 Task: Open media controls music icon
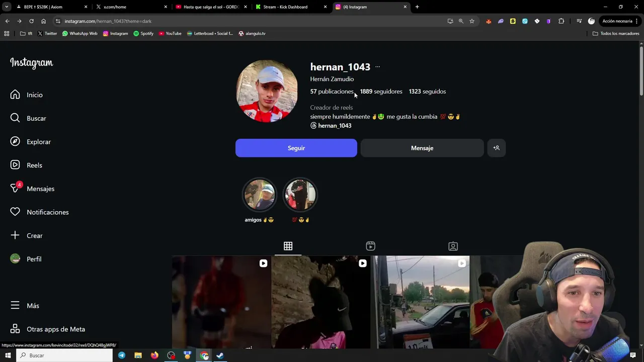point(579,21)
